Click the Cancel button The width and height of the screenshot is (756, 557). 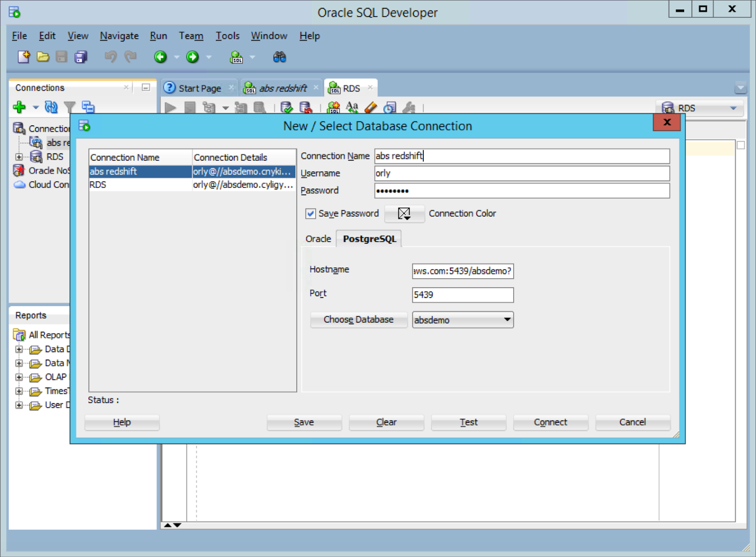(x=633, y=422)
